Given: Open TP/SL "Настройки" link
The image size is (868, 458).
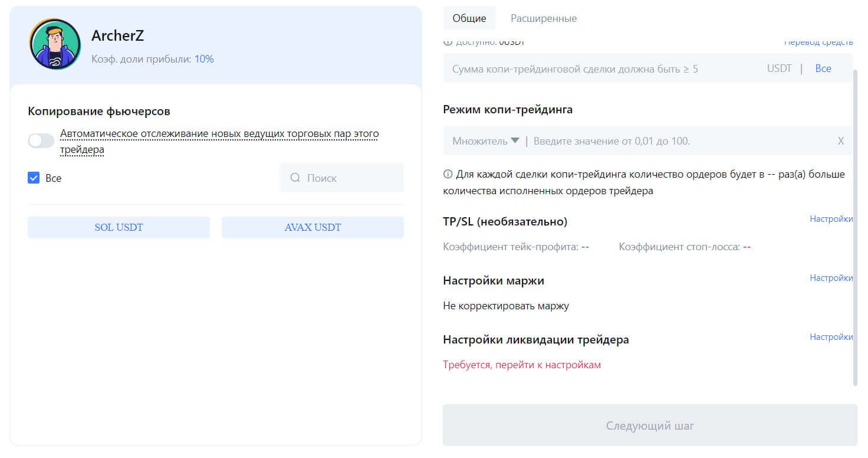Looking at the screenshot, I should 831,219.
